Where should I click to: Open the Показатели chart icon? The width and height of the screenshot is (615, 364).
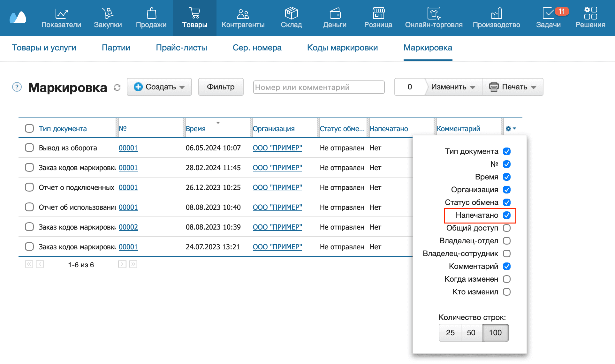click(61, 14)
